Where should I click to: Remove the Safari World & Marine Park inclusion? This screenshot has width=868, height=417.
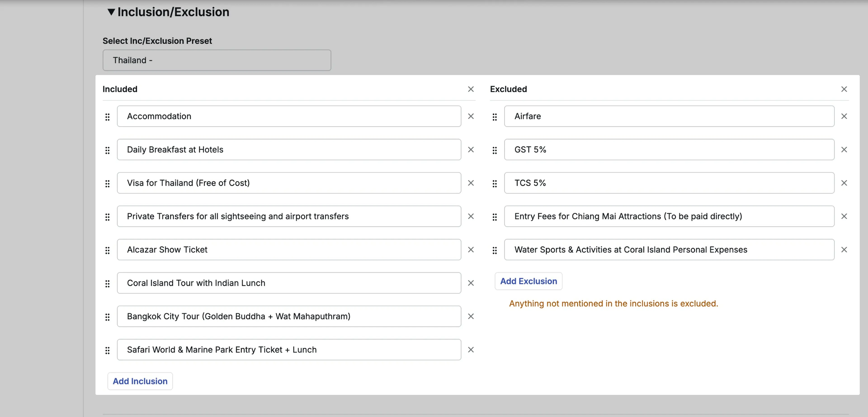click(x=471, y=350)
